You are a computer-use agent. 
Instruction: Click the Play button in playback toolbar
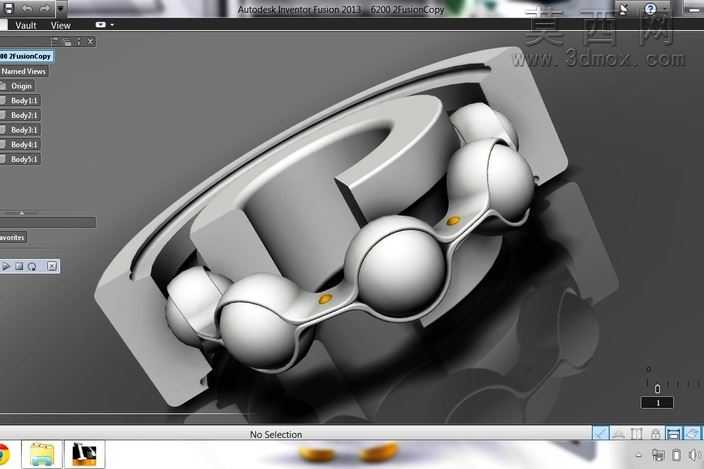pyautogui.click(x=6, y=267)
